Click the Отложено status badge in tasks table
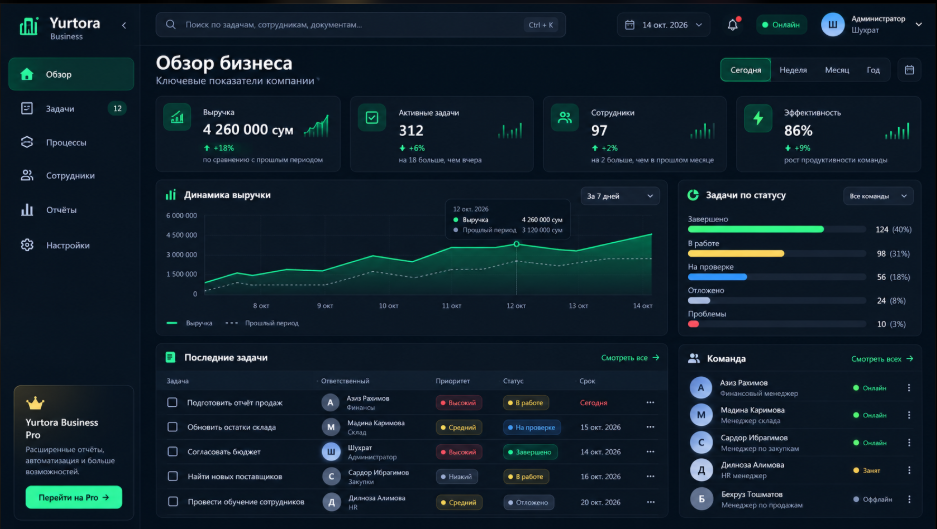This screenshot has width=937, height=529. click(528, 502)
